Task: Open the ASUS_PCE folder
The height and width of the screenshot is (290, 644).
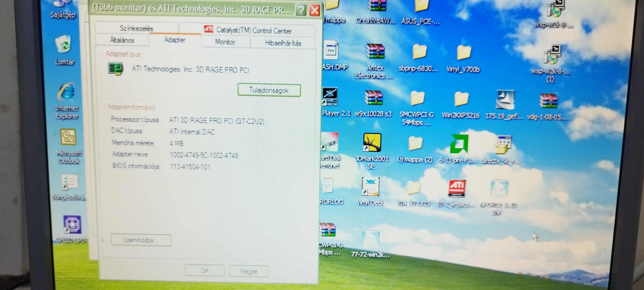Action: click(x=420, y=12)
